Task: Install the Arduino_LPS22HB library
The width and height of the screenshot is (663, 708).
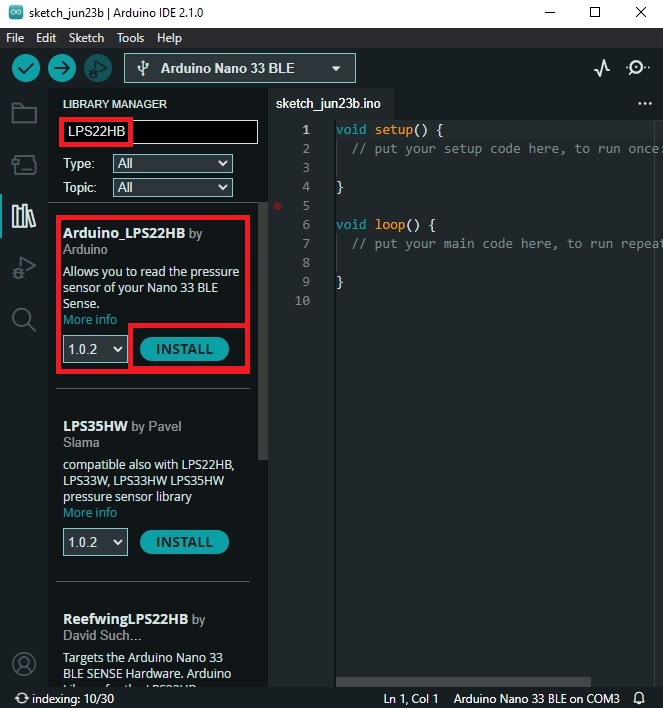Action: point(184,349)
